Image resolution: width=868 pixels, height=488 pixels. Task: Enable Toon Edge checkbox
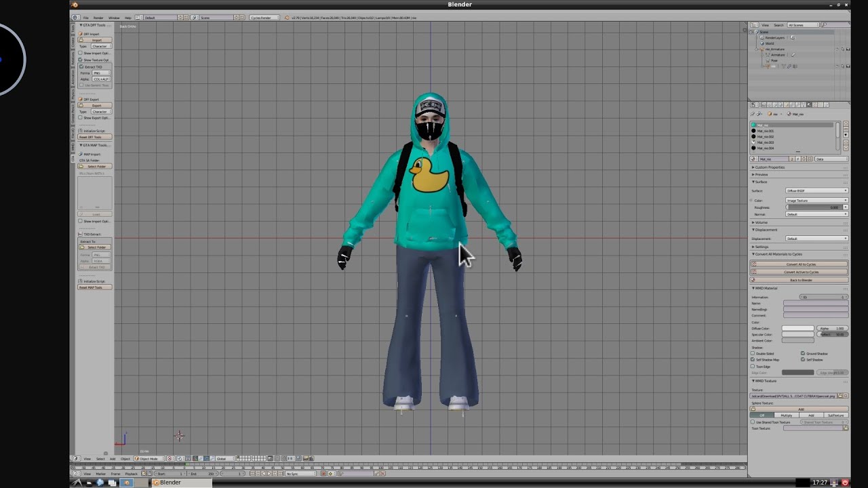point(753,366)
